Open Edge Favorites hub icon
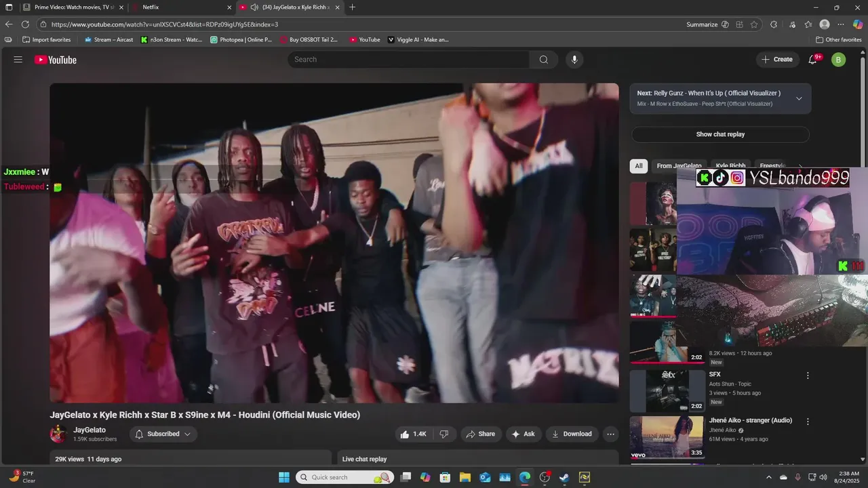The image size is (868, 488). click(x=808, y=24)
